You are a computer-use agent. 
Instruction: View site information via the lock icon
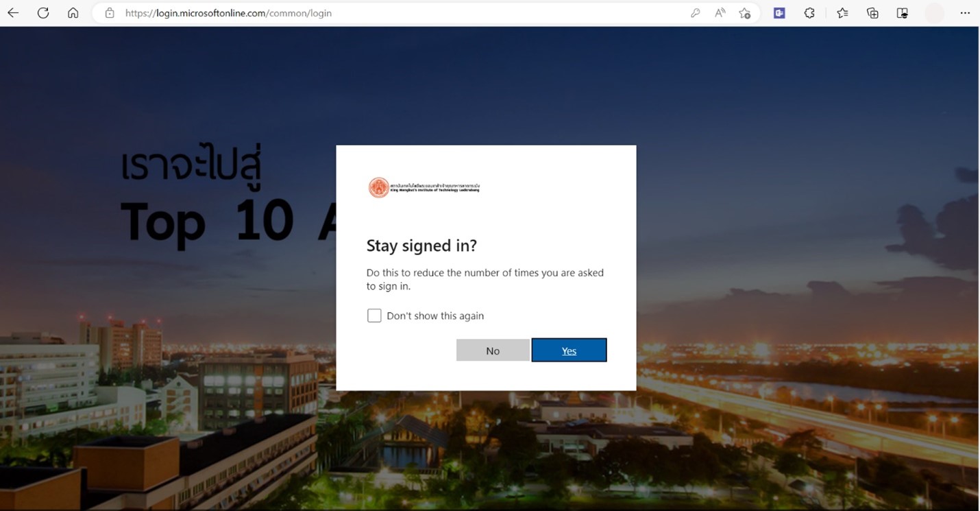point(110,13)
